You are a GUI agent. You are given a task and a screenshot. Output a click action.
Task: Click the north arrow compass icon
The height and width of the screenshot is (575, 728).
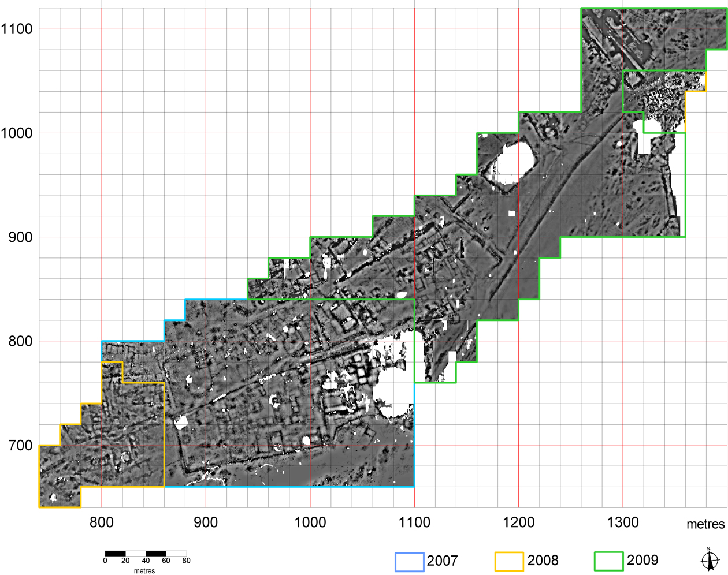pos(710,559)
